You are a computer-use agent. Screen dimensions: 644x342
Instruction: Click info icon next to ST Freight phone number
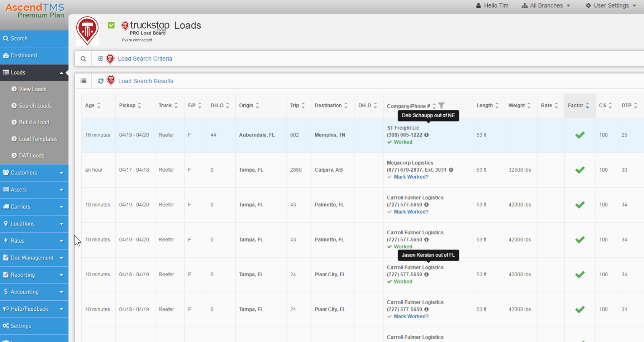pos(427,135)
